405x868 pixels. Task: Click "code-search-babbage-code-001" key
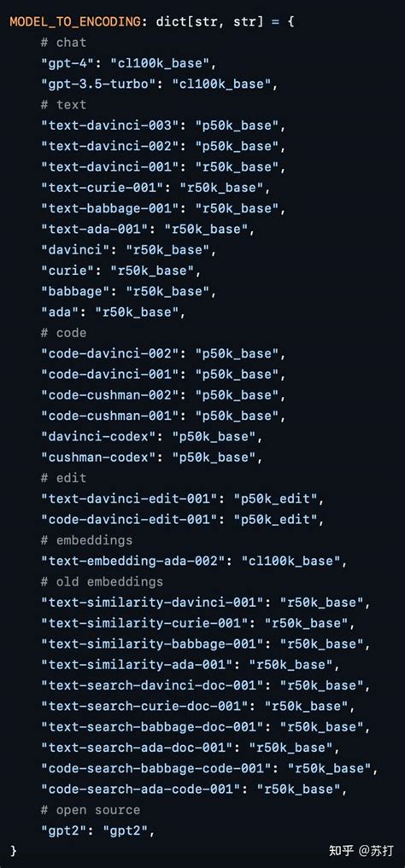160,768
